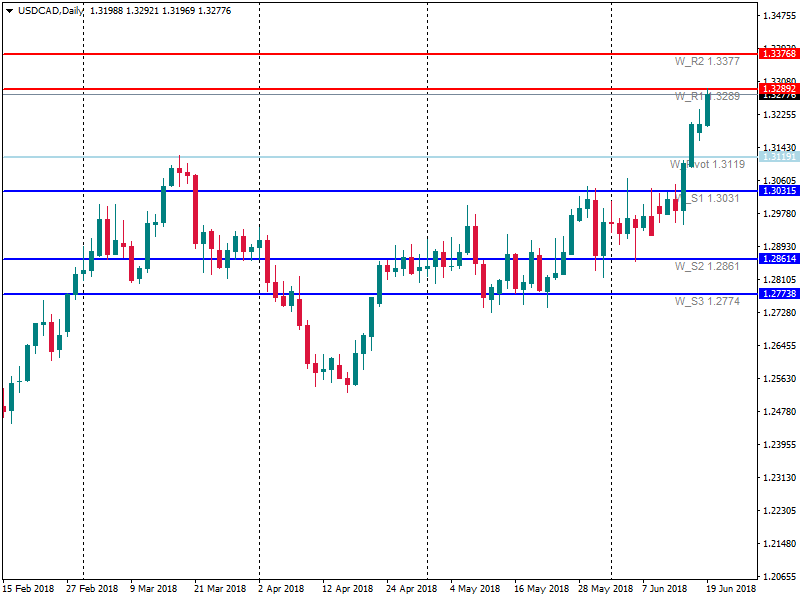Click the blue 1.27738 price tag

778,294
